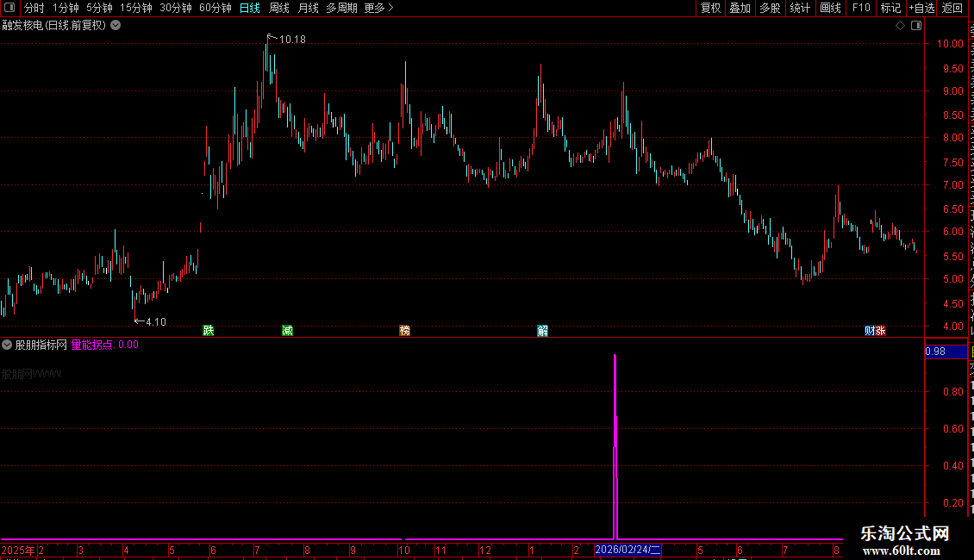
Task: Open indicator dropdown beside 股朋指标网
Action: coord(7,345)
